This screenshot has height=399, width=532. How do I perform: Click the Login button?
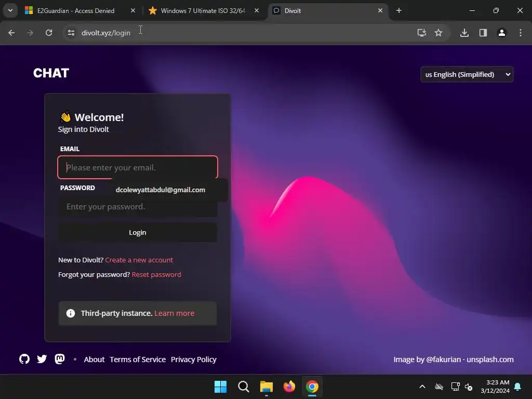point(137,232)
